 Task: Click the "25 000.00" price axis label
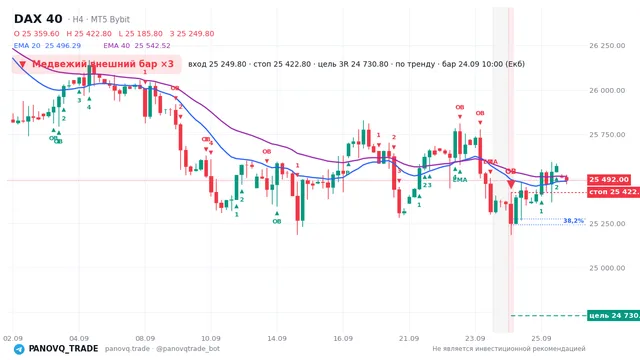[607, 268]
